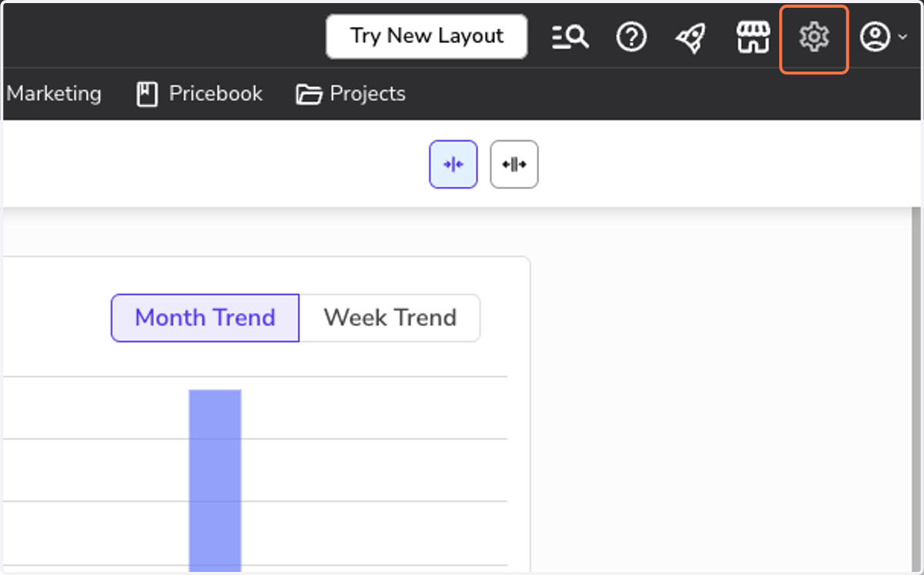Open the user profile dropdown
The width and height of the screenshot is (924, 575).
pyautogui.click(x=882, y=37)
